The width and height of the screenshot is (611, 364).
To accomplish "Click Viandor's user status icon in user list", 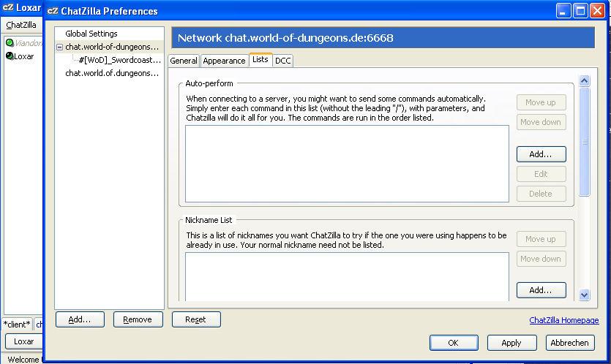I will click(x=10, y=43).
